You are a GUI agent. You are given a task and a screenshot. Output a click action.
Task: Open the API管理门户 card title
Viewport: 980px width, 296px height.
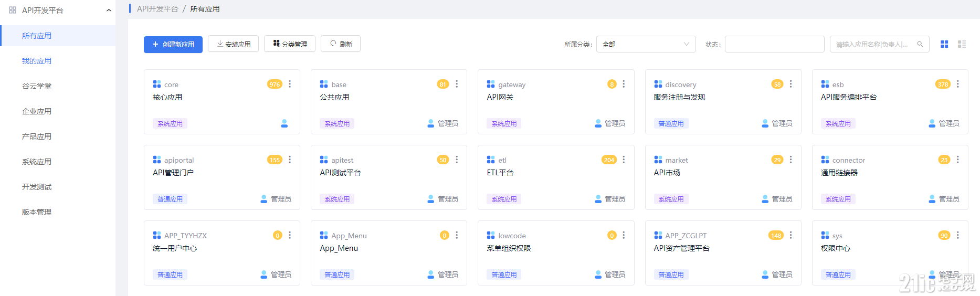point(173,173)
